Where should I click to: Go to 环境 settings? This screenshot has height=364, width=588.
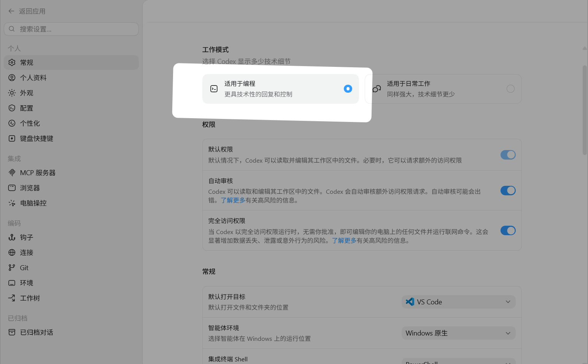[x=71, y=283]
